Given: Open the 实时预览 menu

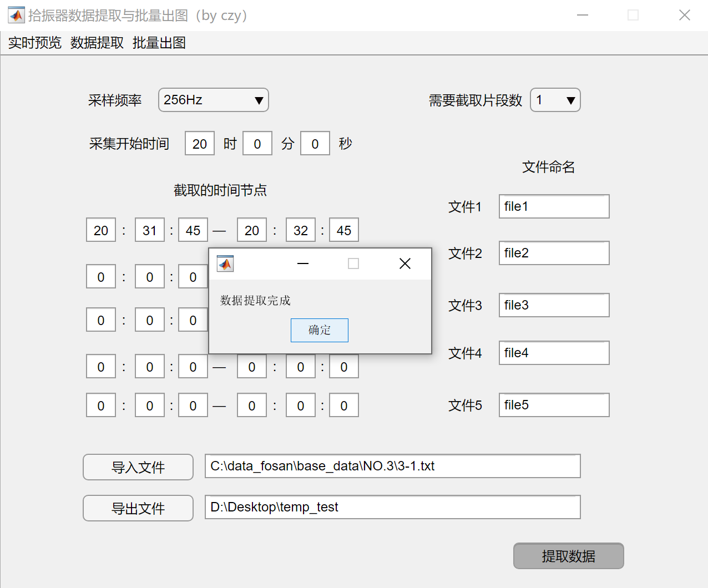Looking at the screenshot, I should tap(34, 42).
